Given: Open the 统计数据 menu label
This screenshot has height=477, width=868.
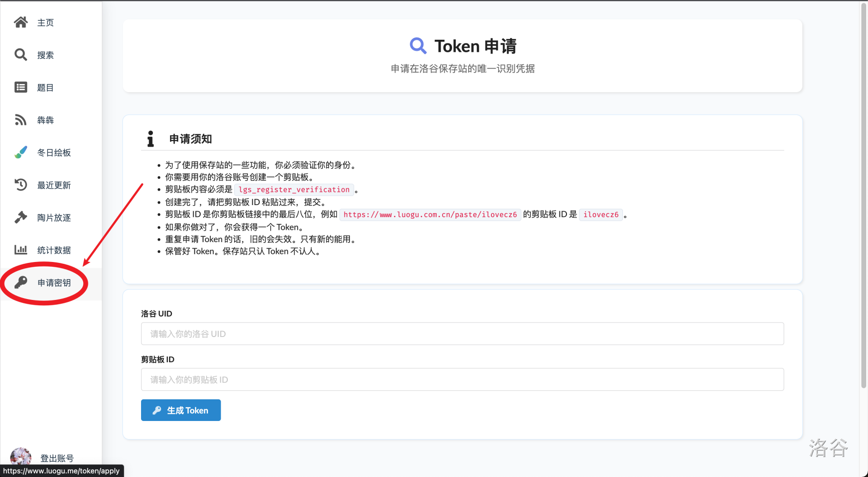Looking at the screenshot, I should (x=54, y=250).
